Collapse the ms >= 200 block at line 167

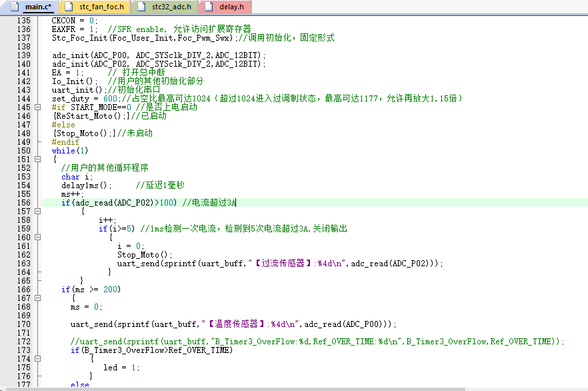click(x=37, y=298)
